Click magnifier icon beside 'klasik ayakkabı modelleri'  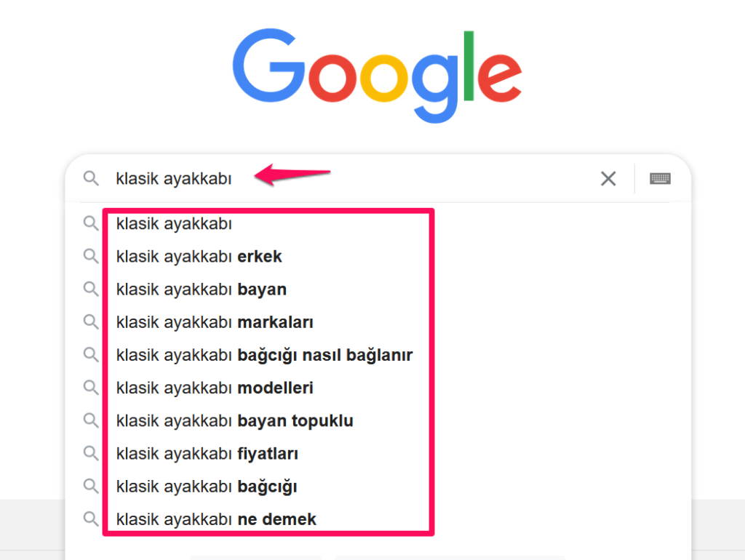pyautogui.click(x=91, y=388)
